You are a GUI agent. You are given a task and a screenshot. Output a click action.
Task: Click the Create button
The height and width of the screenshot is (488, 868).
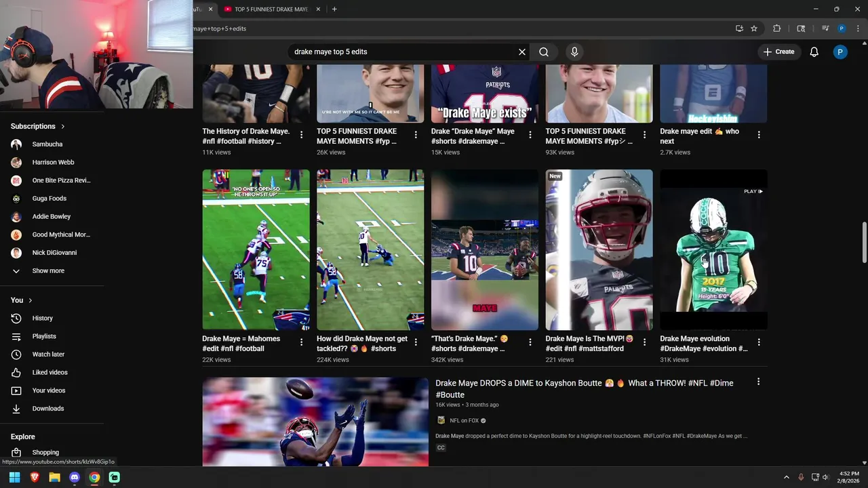778,52
